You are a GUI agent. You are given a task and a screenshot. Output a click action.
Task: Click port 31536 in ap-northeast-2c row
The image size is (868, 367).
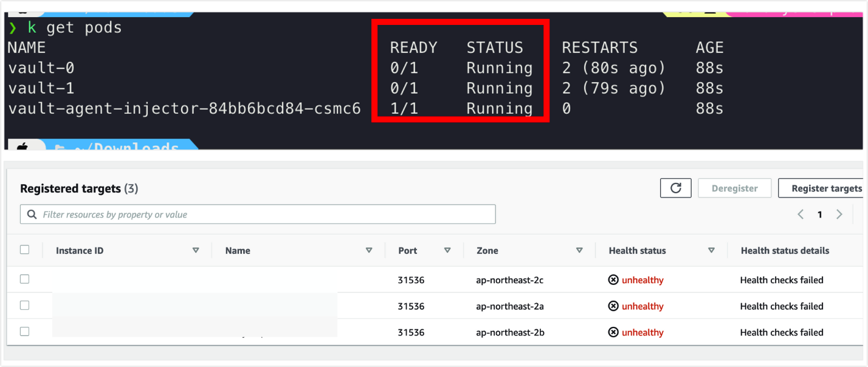coord(411,280)
